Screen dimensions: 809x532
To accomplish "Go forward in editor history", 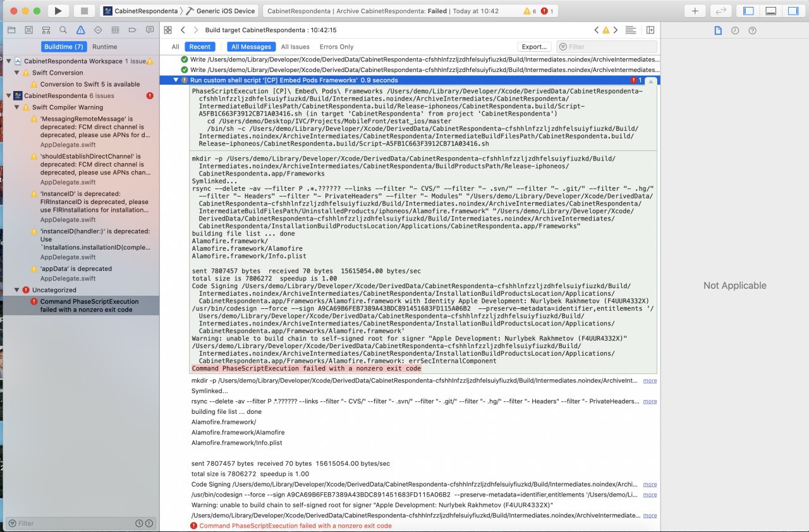I will point(196,30).
